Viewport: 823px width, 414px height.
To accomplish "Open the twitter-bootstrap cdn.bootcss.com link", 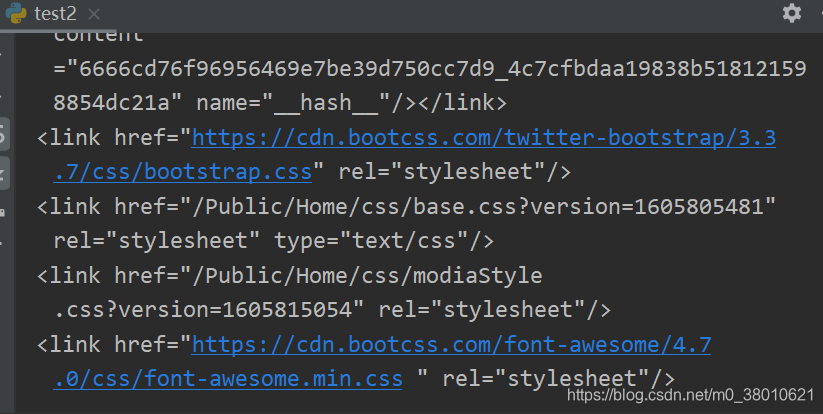I will (483, 137).
